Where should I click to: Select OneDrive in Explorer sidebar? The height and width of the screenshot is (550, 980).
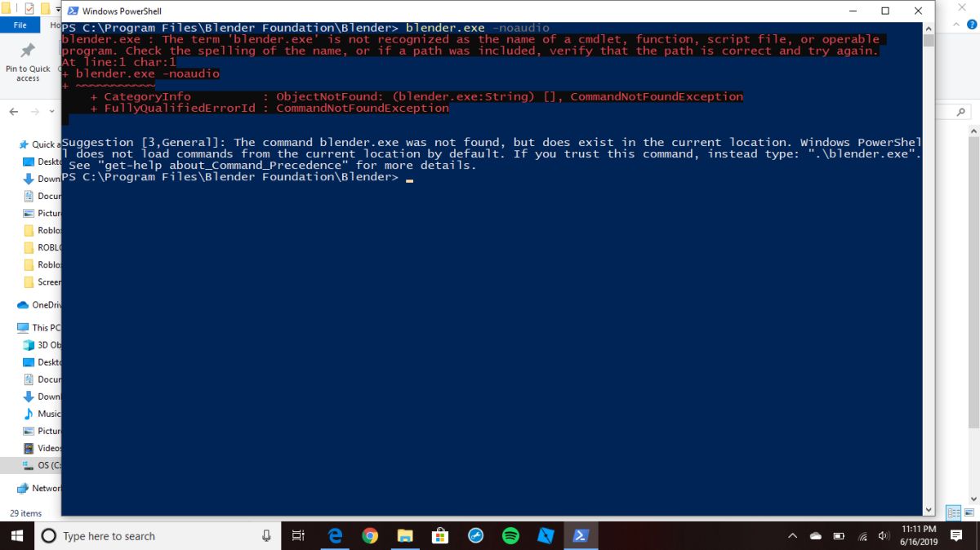pos(39,304)
